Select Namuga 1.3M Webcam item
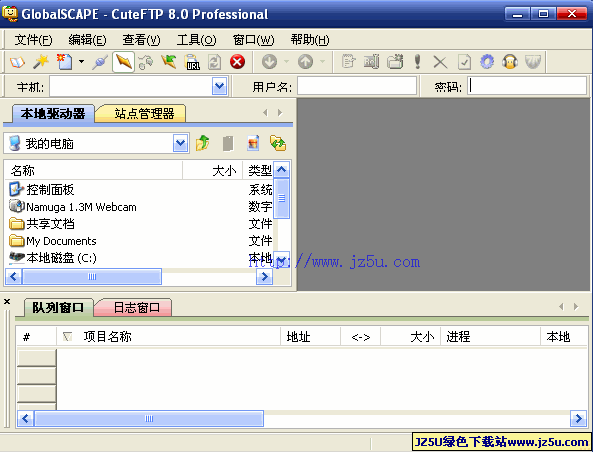This screenshot has width=593, height=452. click(x=81, y=207)
